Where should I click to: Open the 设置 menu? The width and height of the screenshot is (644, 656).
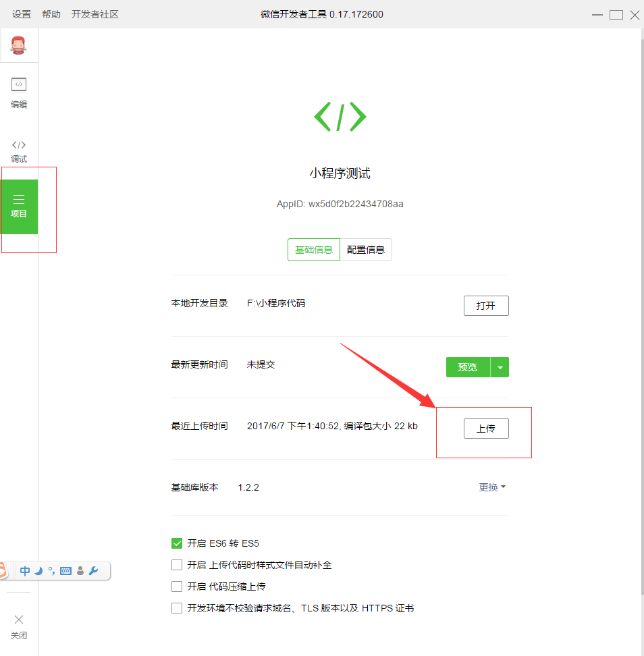[x=22, y=14]
